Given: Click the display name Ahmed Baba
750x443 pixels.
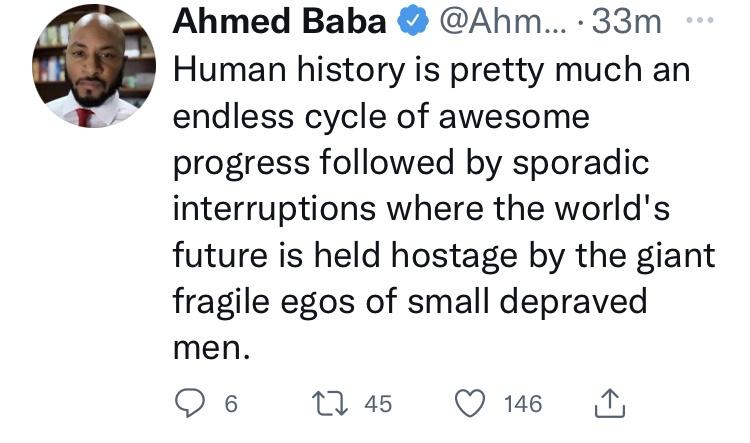Looking at the screenshot, I should 281,22.
